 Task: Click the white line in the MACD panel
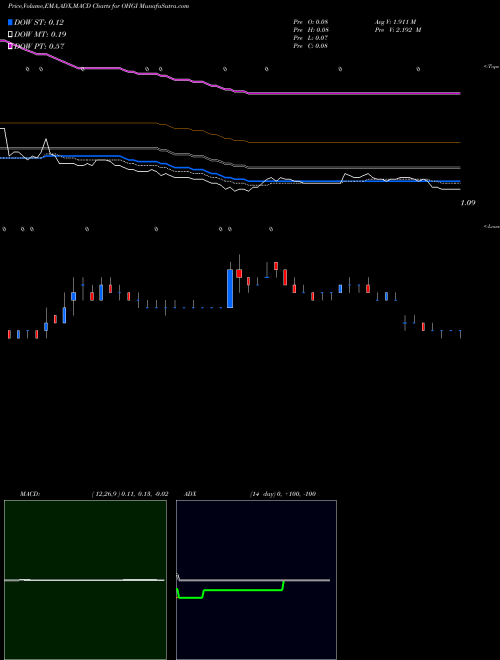(84, 580)
